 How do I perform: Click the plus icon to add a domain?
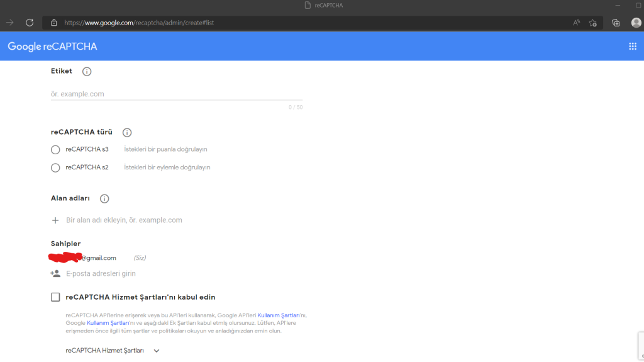[55, 220]
